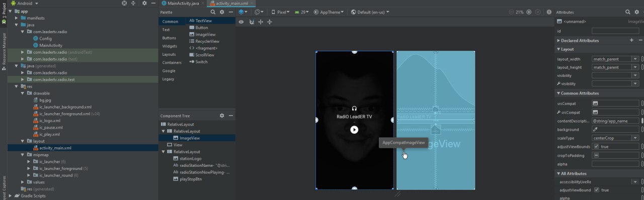This screenshot has height=200, width=644.
Task: Open the Palette search icon
Action: point(213,12)
